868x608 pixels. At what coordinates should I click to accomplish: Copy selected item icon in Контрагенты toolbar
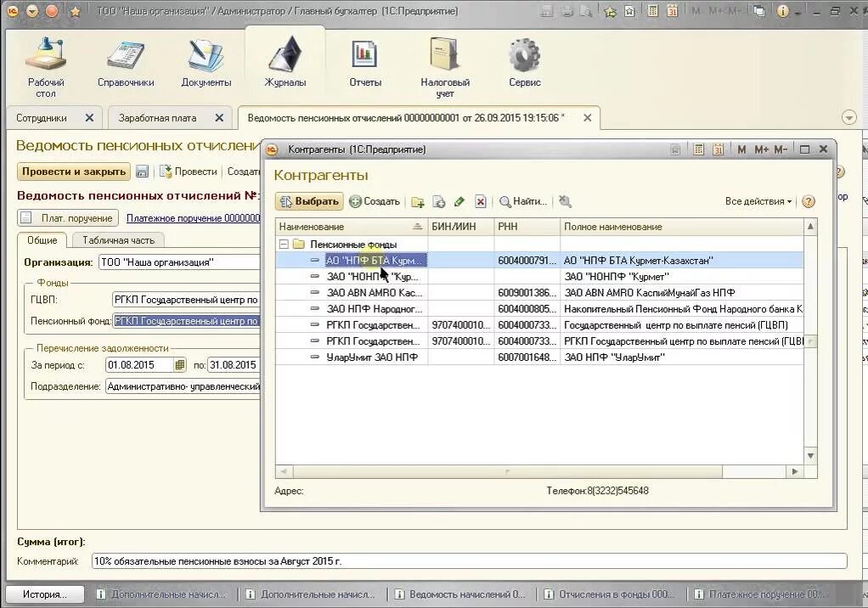click(x=438, y=201)
